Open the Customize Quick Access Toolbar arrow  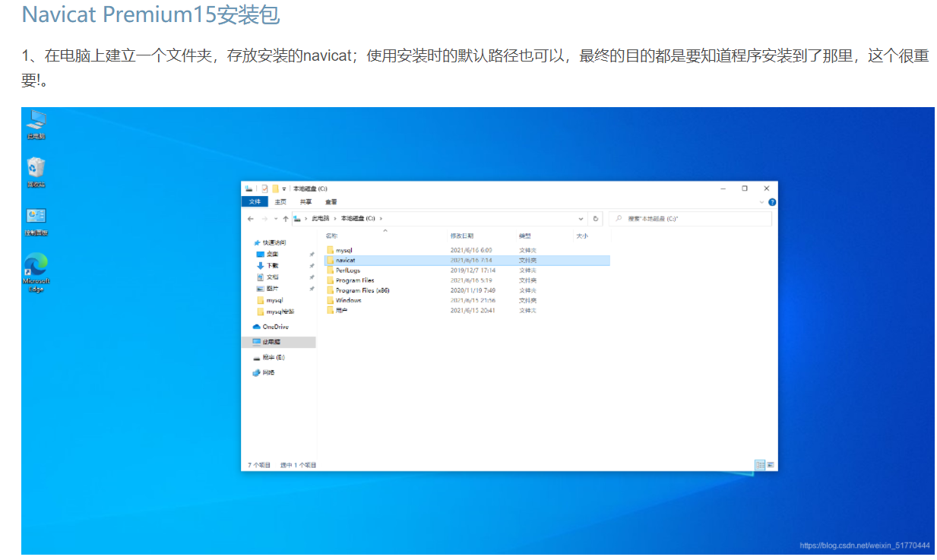pyautogui.click(x=284, y=189)
